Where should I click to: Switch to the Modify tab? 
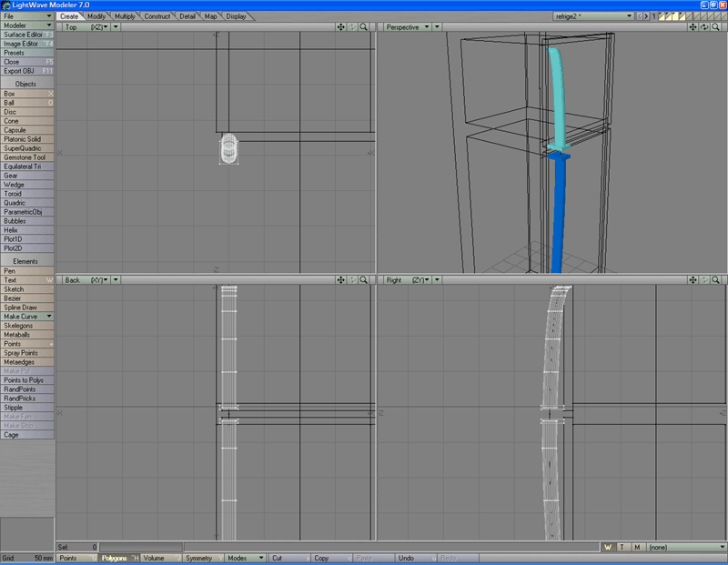pos(96,16)
